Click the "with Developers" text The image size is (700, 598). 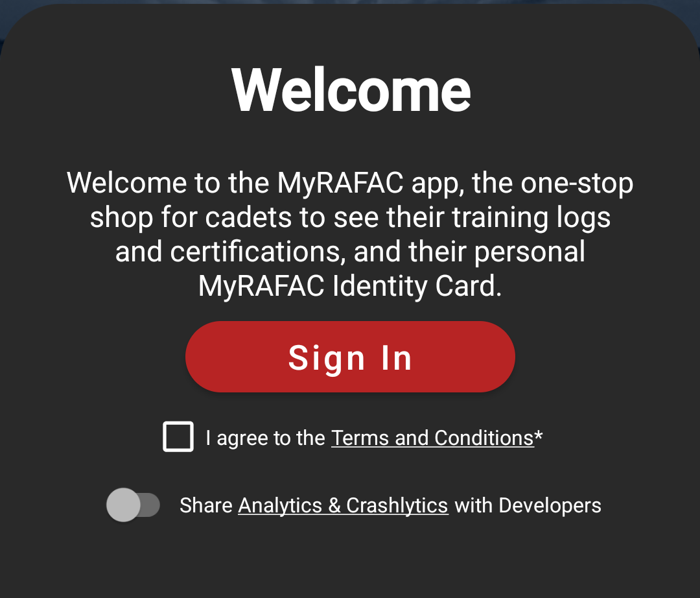[528, 505]
